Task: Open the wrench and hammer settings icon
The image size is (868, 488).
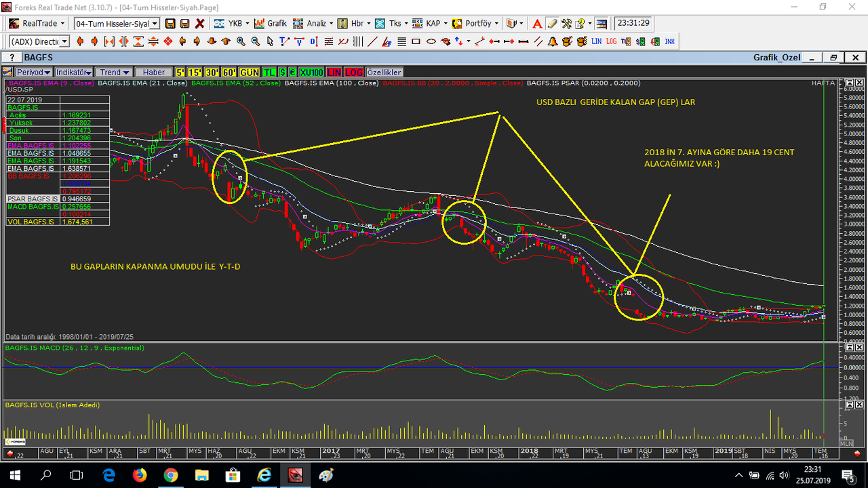Action: (566, 24)
